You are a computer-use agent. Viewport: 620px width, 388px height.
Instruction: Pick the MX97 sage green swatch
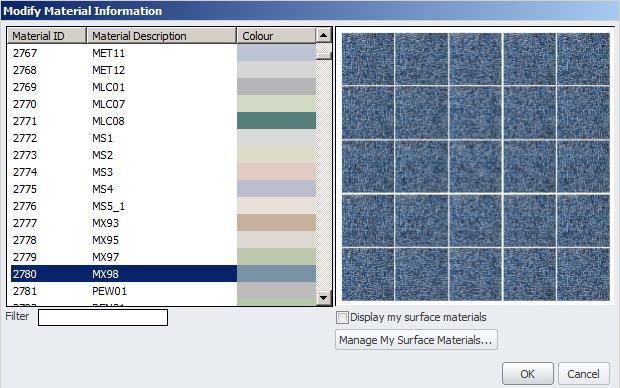[276, 257]
